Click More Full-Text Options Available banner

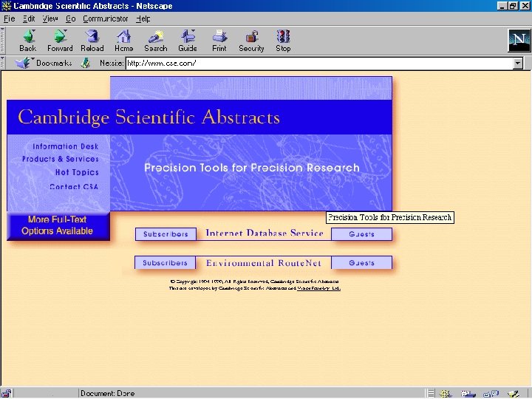58,225
